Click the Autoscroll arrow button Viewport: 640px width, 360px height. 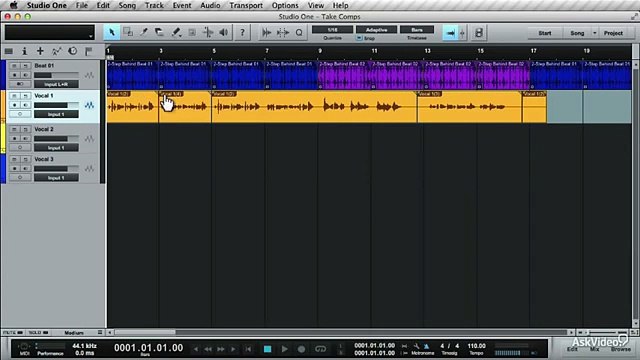pos(450,33)
